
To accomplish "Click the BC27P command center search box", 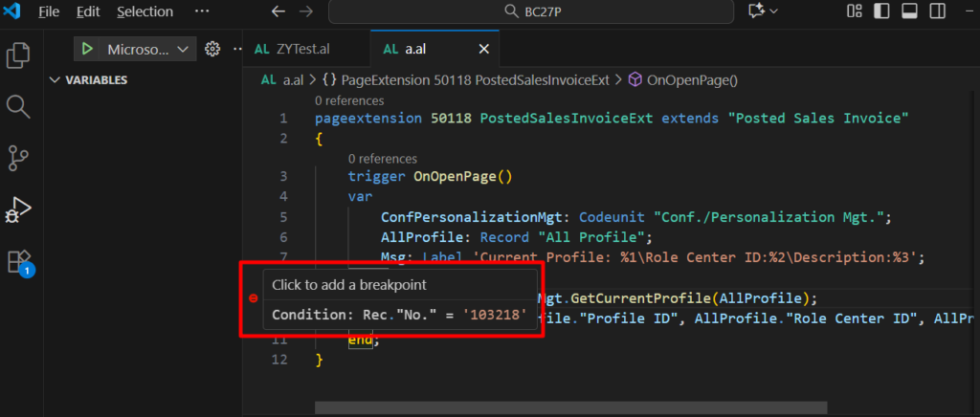I will click(531, 11).
